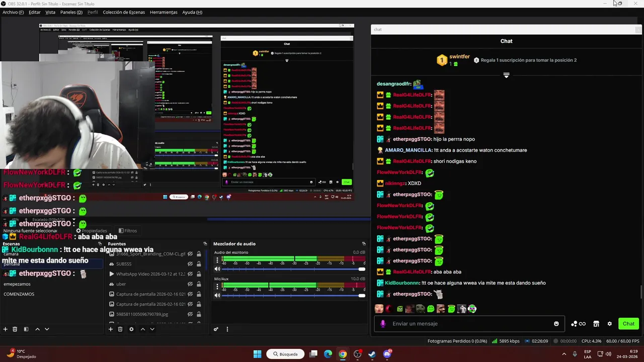Open the Vista menu
Viewport: 644px width, 362px height.
50,12
